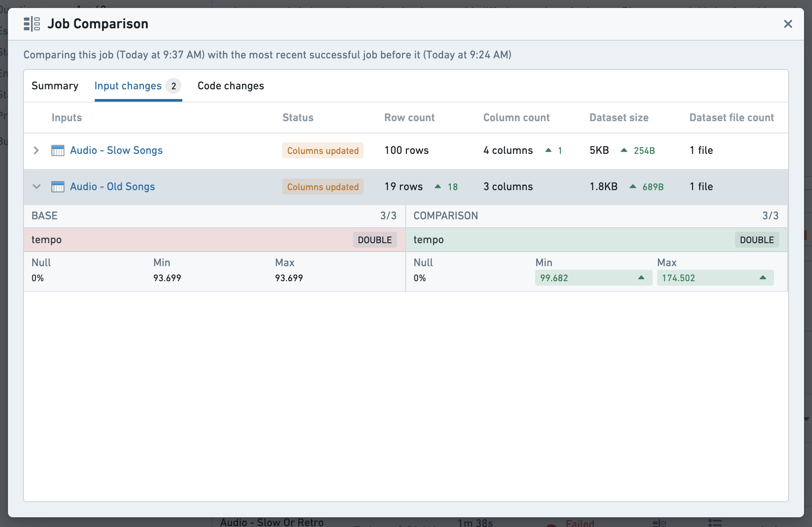Close the Job Comparison dialog
812x527 pixels.
[x=788, y=24]
